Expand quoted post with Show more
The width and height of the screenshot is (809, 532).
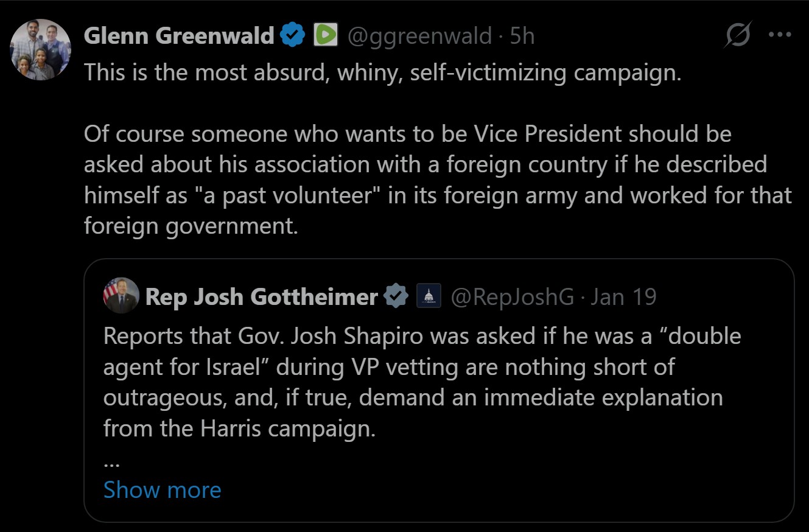(162, 489)
